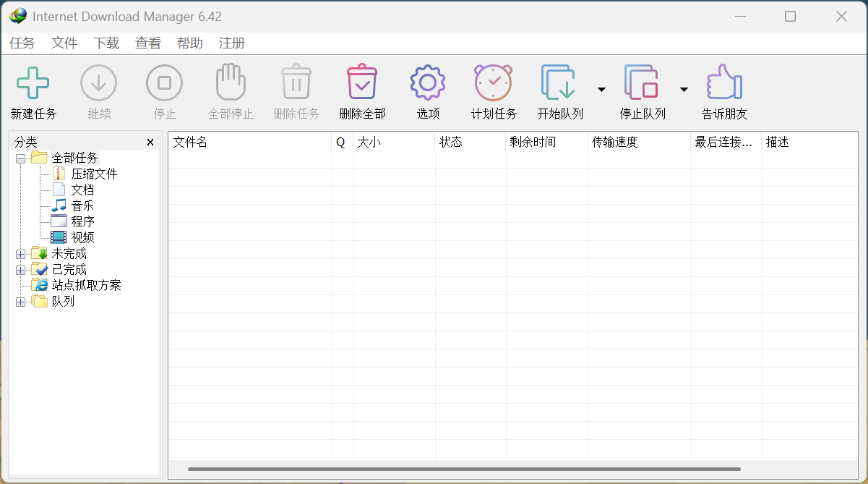Open dropdown arrow next to 停止队列
This screenshot has width=868, height=484.
click(684, 90)
